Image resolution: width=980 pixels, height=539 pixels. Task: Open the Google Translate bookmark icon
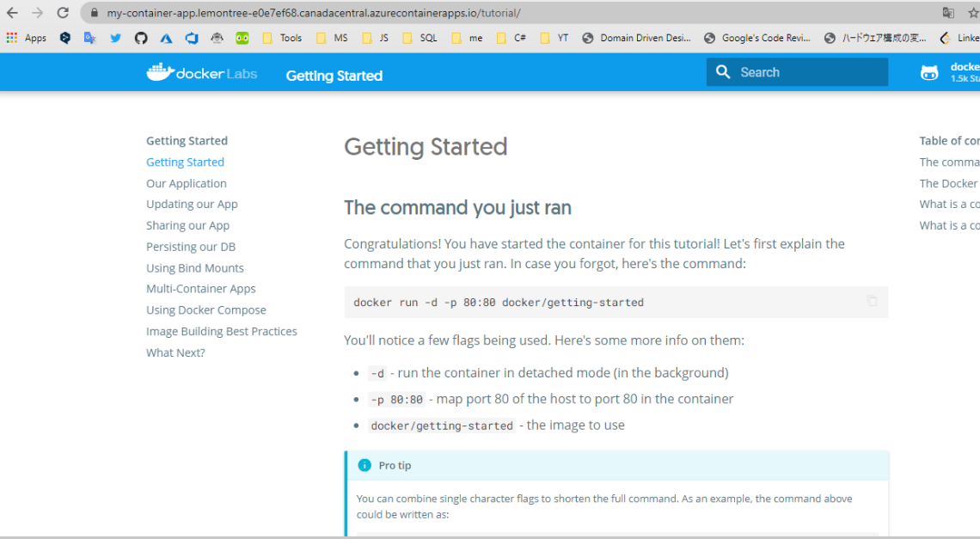pos(90,38)
